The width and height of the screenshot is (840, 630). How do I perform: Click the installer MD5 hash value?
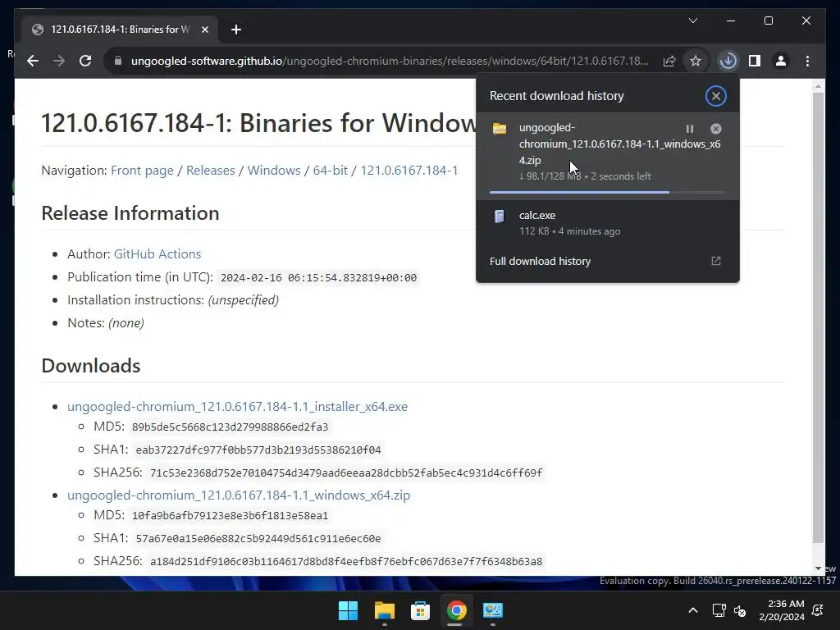point(230,427)
